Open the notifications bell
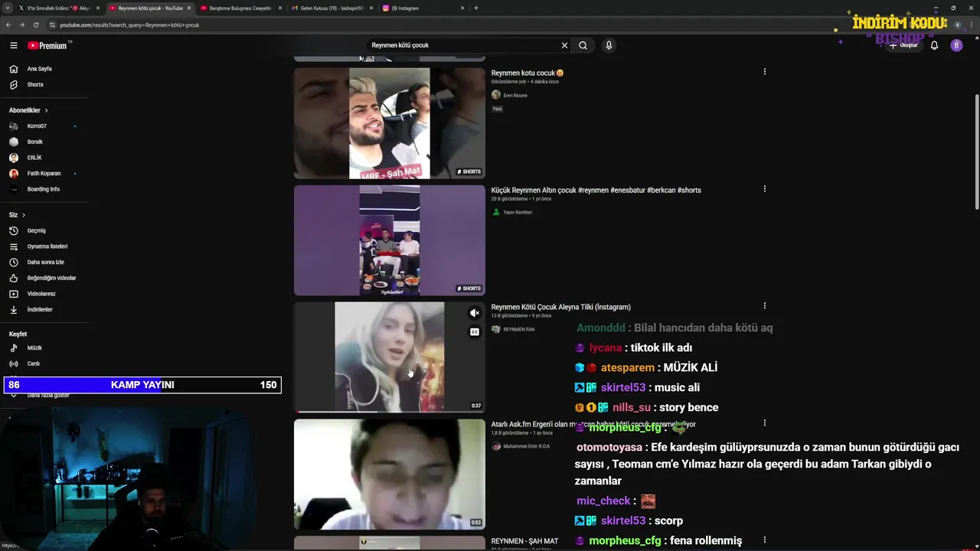980x551 pixels. (934, 45)
